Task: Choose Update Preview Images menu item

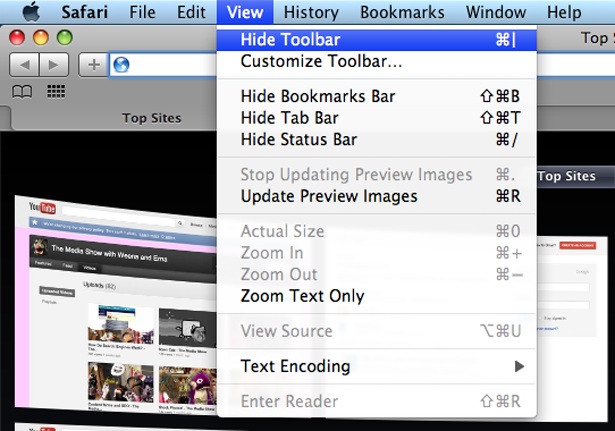Action: tap(377, 196)
